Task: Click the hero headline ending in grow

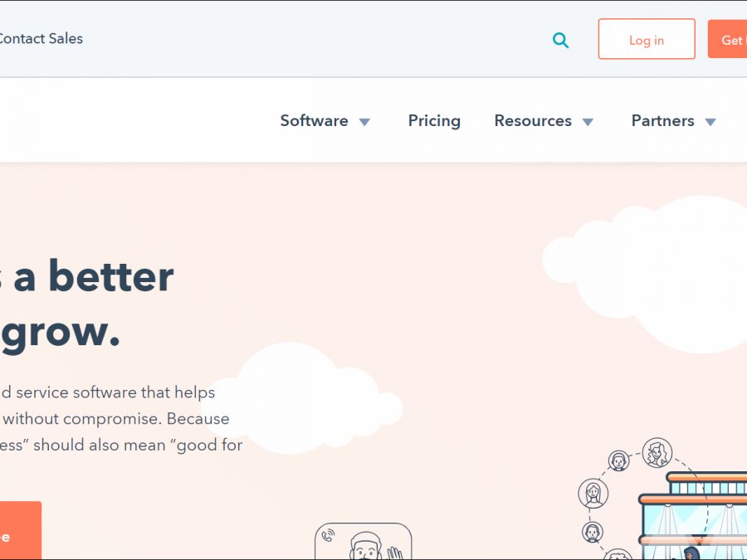Action: pos(83,304)
